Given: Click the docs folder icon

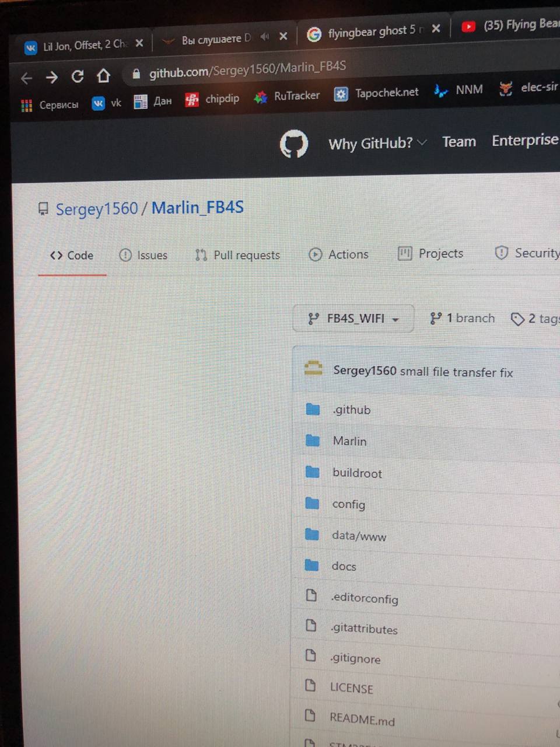Looking at the screenshot, I should click(311, 564).
